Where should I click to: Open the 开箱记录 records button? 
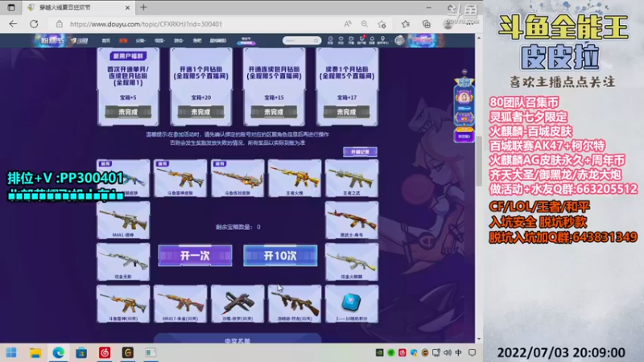tap(360, 152)
